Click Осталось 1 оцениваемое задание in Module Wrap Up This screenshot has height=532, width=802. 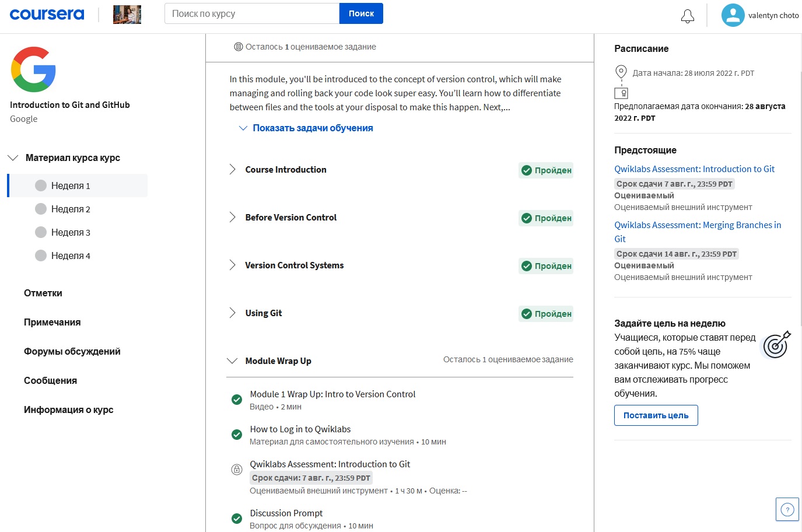[508, 359]
